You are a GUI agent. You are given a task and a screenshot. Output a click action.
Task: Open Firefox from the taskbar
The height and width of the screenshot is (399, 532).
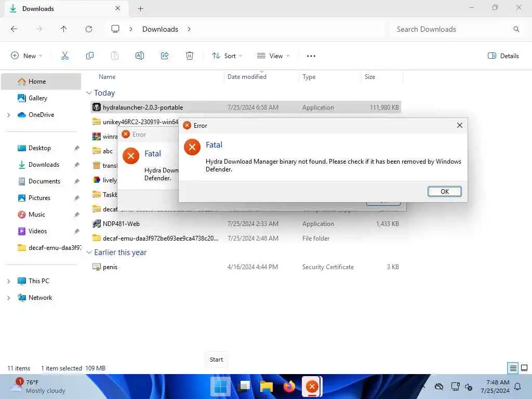(x=289, y=386)
